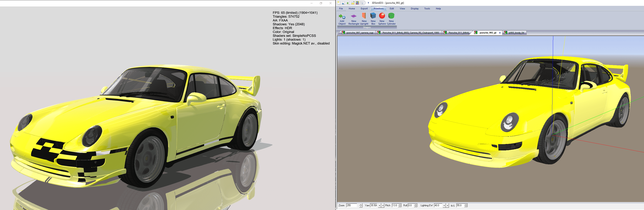Switch to the Export ribbon tab
Screen dimensions: 644x210
pos(364,9)
